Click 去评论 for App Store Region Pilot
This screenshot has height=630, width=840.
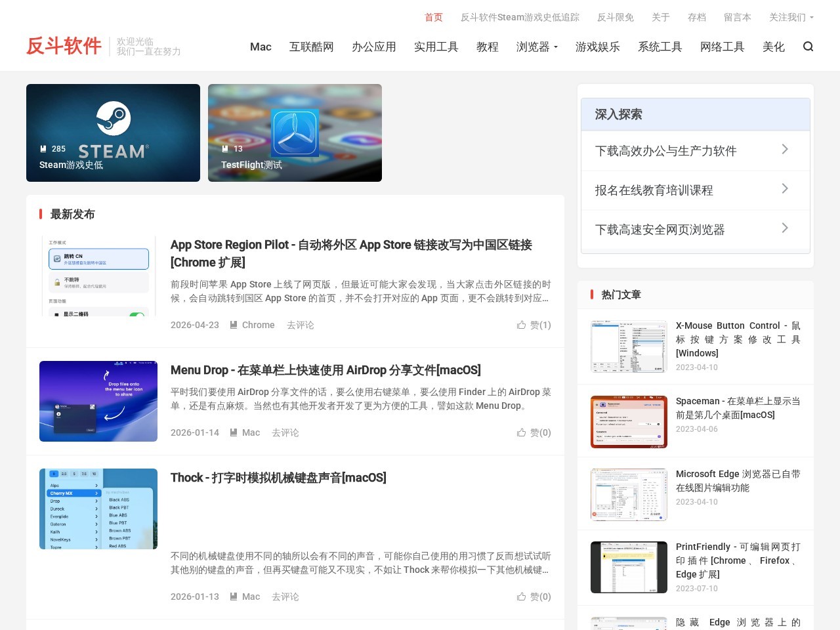tap(300, 325)
